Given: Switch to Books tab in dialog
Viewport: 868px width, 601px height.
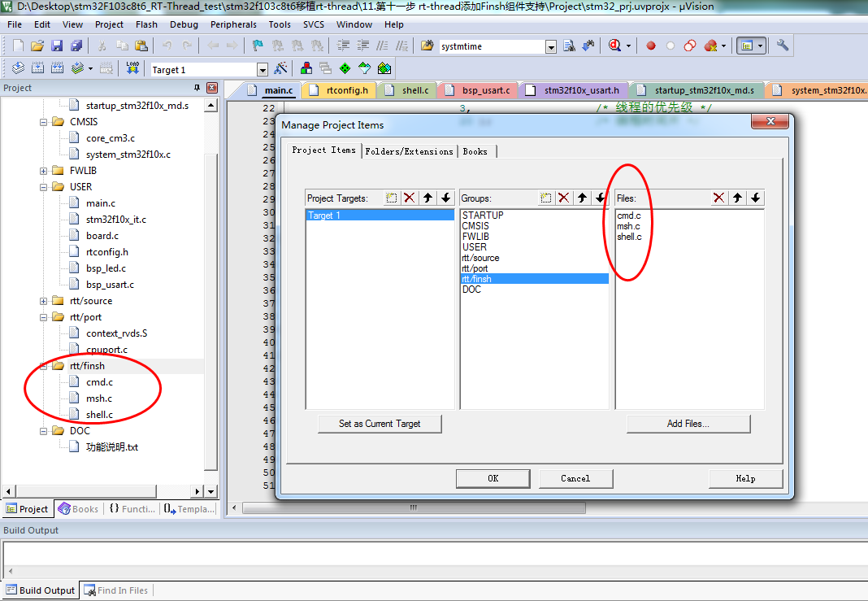Looking at the screenshot, I should (x=475, y=151).
